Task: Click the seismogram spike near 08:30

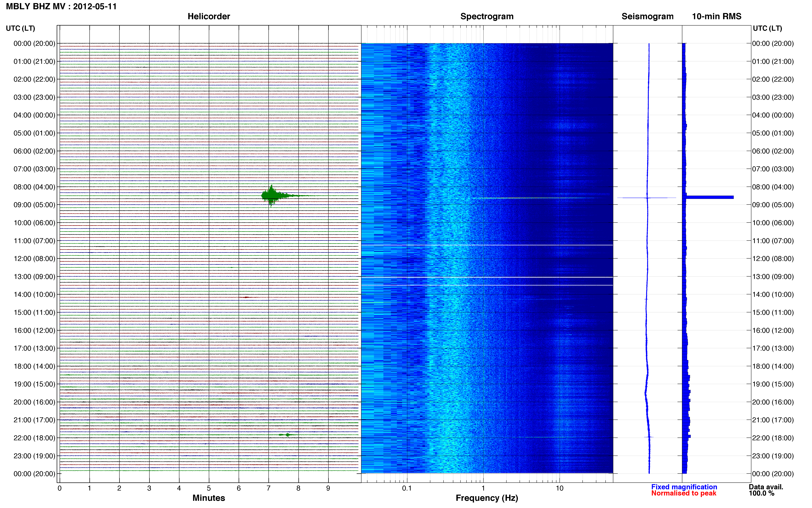Action: pos(647,198)
